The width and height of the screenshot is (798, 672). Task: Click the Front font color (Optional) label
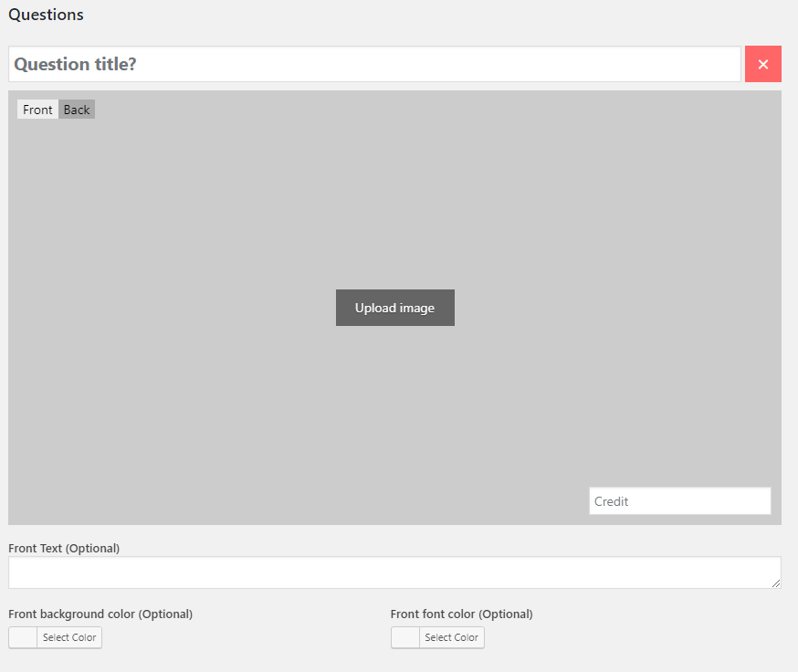(461, 614)
